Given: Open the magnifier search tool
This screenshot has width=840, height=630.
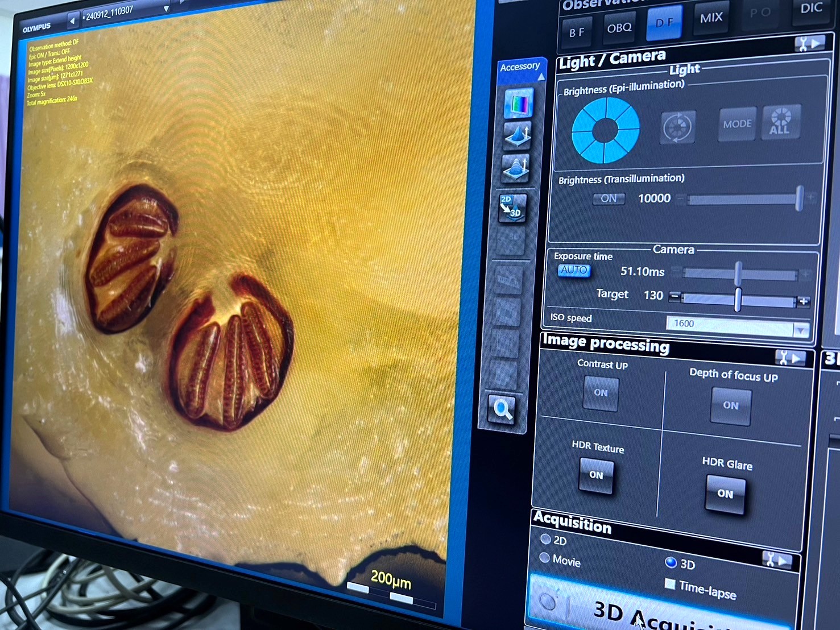Looking at the screenshot, I should tap(502, 409).
